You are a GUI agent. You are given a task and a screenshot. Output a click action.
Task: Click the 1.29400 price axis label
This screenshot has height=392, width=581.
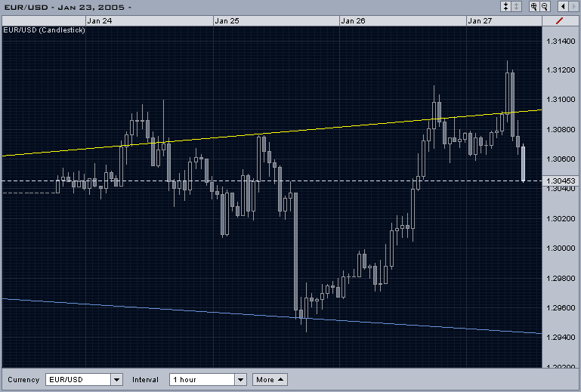tap(561, 337)
